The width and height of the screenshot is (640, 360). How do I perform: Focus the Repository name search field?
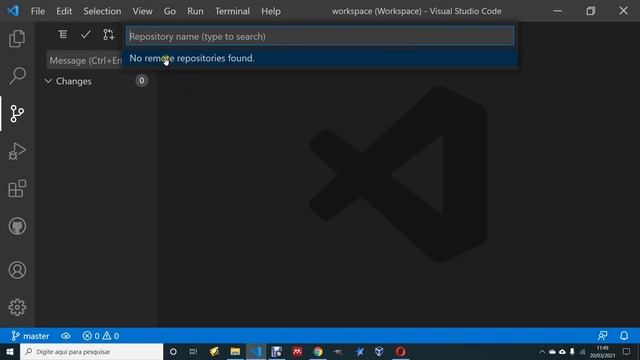click(320, 36)
